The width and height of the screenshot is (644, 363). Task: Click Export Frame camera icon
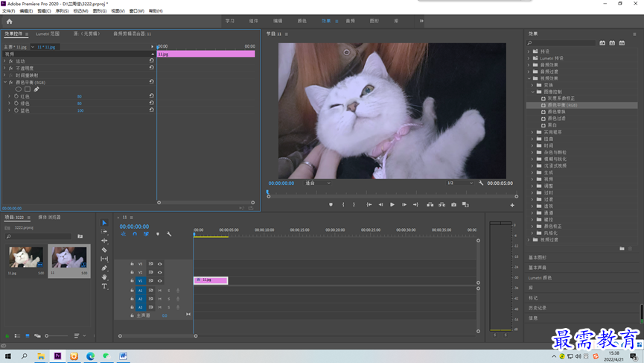(x=454, y=205)
